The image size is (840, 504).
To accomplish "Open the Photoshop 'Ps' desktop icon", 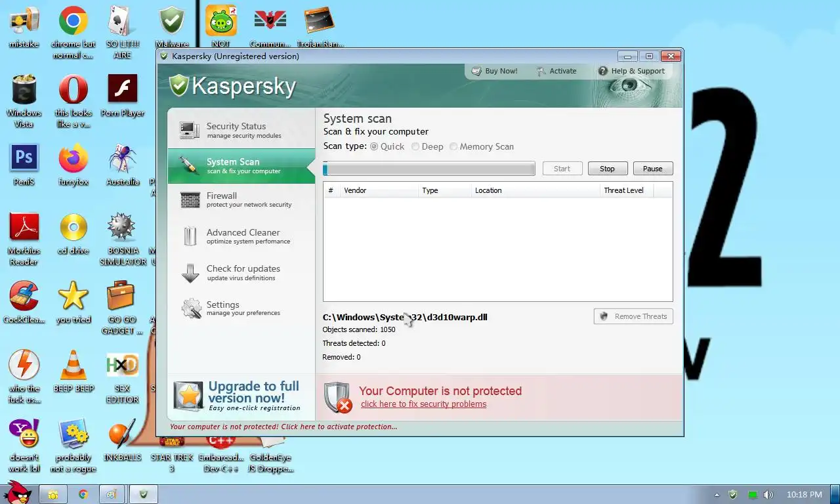I will tap(24, 165).
